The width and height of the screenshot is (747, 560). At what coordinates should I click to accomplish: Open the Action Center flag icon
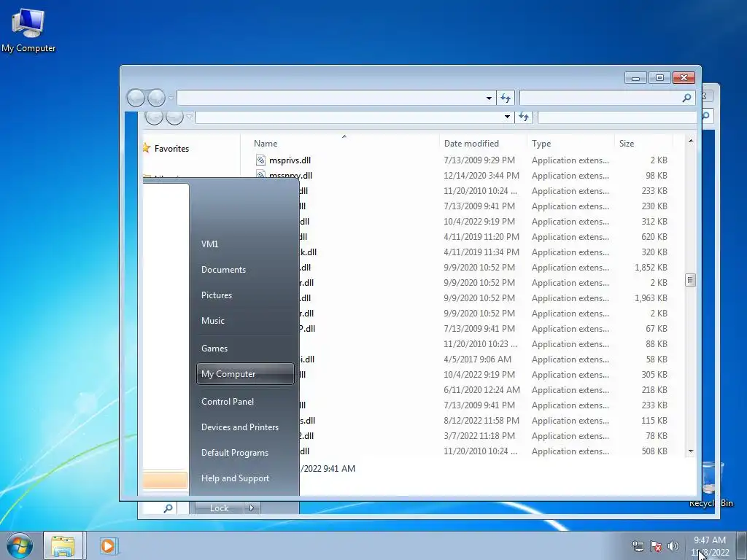pyautogui.click(x=656, y=546)
